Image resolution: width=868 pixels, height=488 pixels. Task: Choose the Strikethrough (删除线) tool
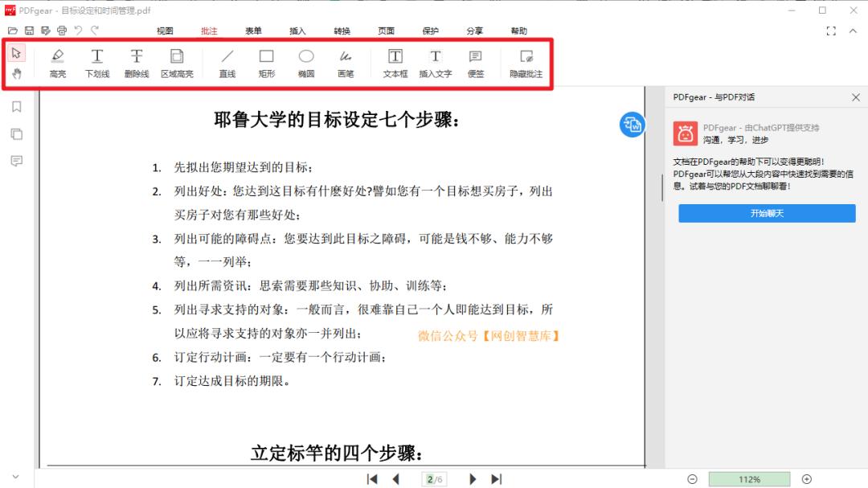coord(137,64)
